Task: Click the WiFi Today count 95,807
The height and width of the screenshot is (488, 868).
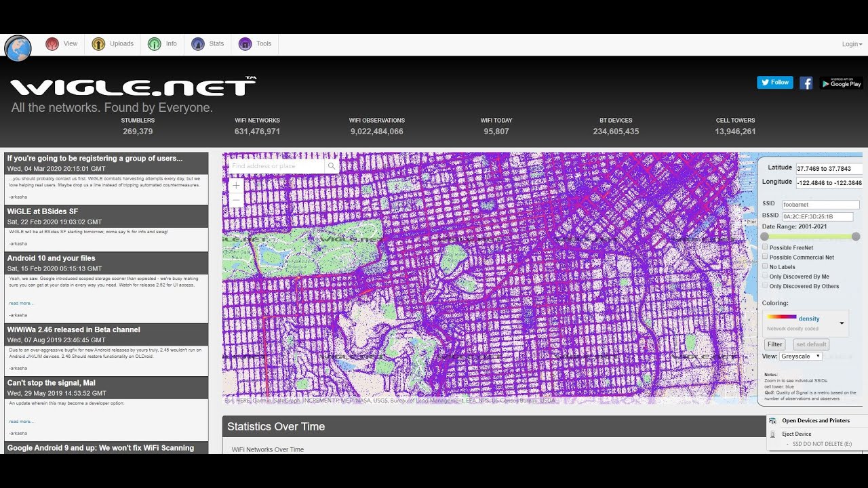Action: point(496,131)
